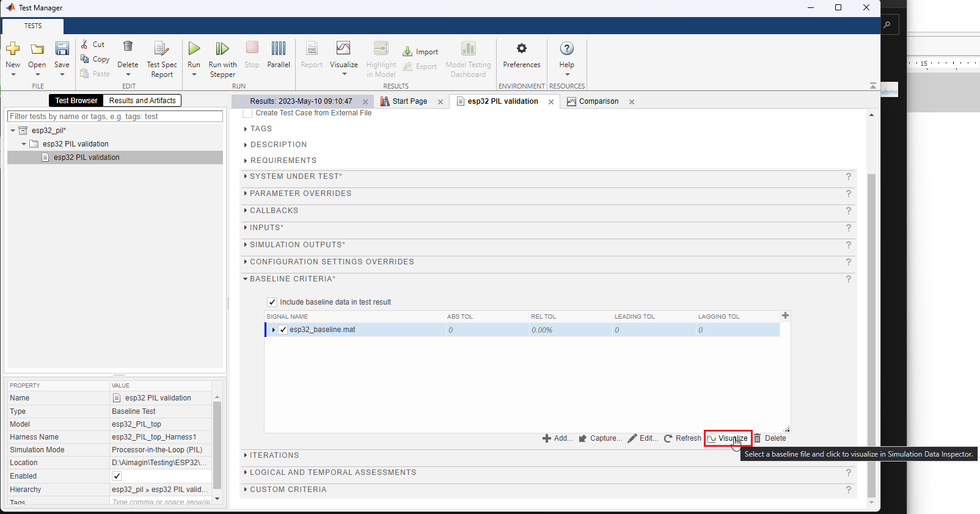Viewport: 980px width, 514px height.
Task: Click search icon in background window
Action: coord(887,25)
